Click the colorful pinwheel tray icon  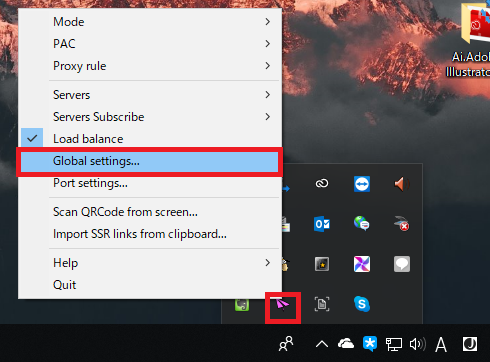(x=362, y=264)
